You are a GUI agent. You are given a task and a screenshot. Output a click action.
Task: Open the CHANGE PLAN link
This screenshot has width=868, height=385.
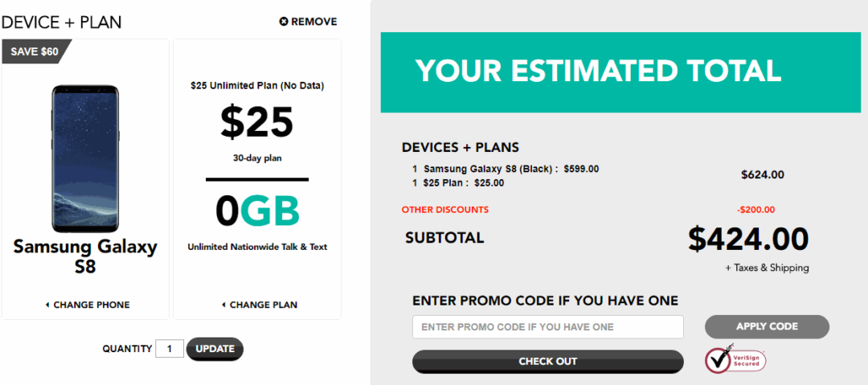click(259, 305)
